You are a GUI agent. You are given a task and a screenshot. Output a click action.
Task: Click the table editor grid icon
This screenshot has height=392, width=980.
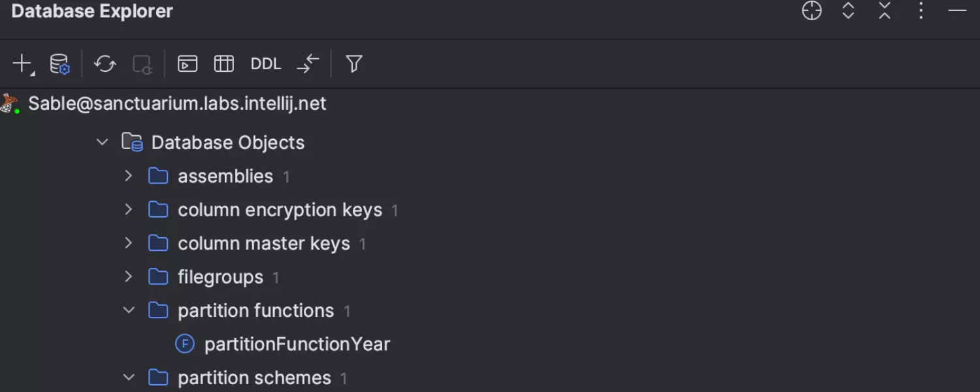[x=224, y=63]
